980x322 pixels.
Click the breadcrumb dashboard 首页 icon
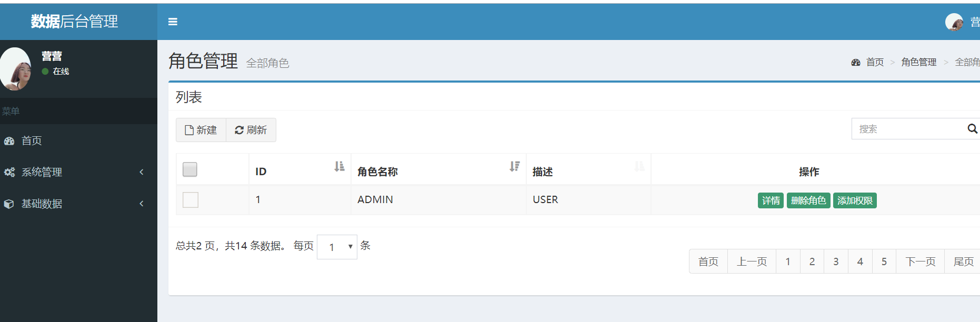pyautogui.click(x=856, y=62)
